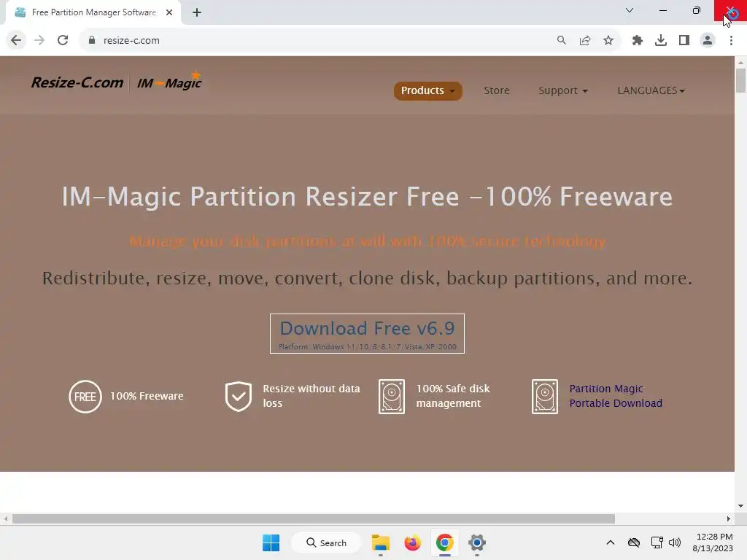Viewport: 747px width, 560px height.
Task: Open the tab search chevron
Action: coord(630,10)
